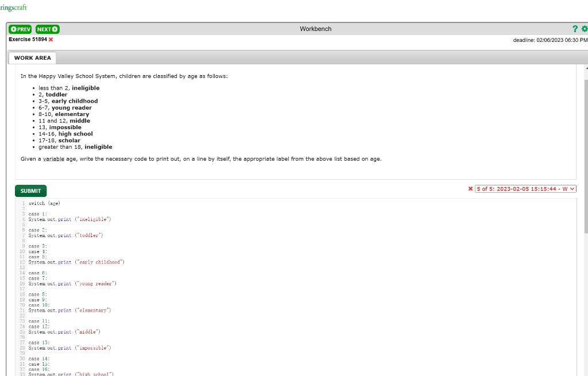Click code line 'case 1:'
Viewport: 588px width, 376px height.
tap(38, 214)
